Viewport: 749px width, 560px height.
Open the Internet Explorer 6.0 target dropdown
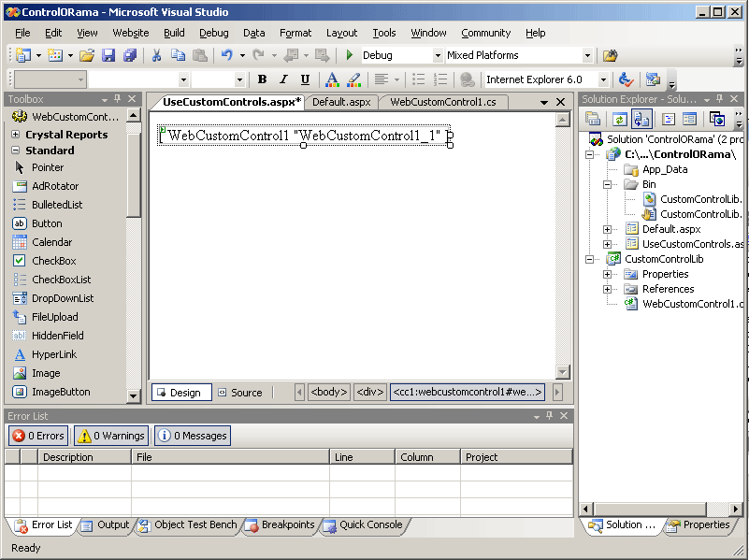603,80
